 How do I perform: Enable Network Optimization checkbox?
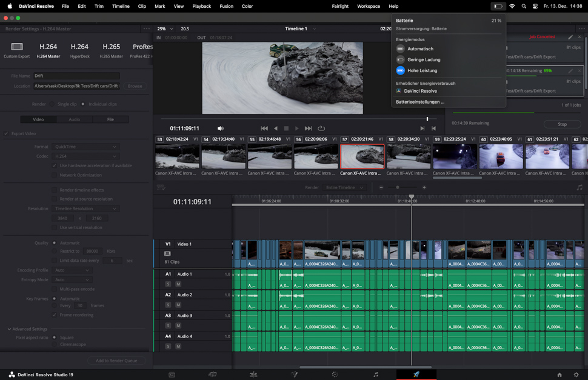(x=55, y=175)
